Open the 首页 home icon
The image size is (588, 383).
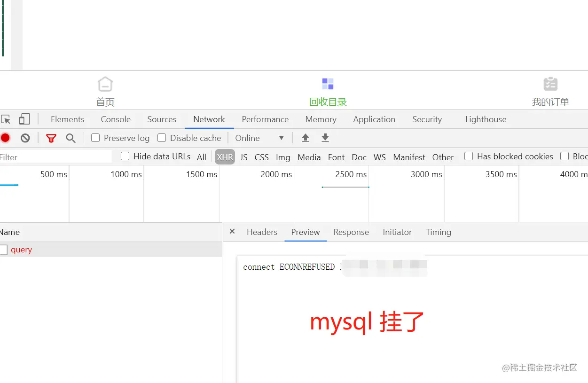click(105, 85)
